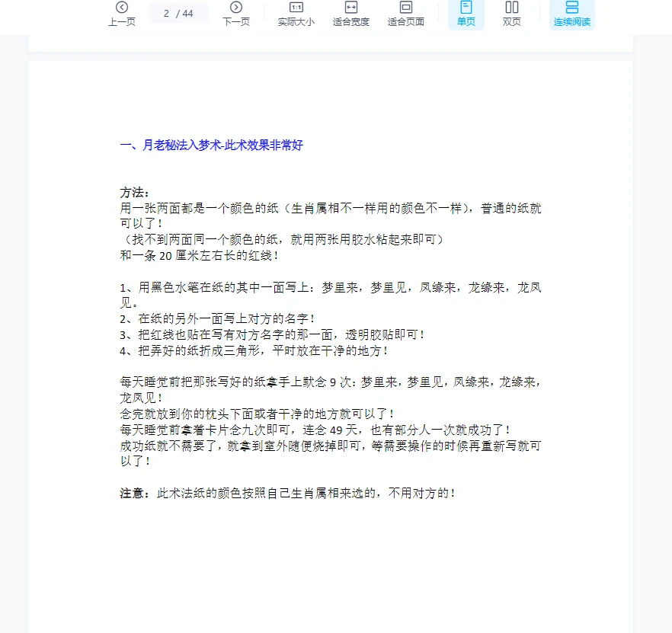This screenshot has width=672, height=633.
Task: Click step 3 line about 红线
Action: pyautogui.click(x=272, y=334)
